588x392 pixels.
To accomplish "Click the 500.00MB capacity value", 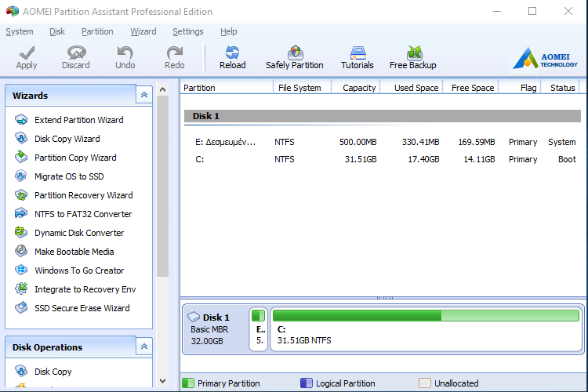I will pyautogui.click(x=358, y=142).
